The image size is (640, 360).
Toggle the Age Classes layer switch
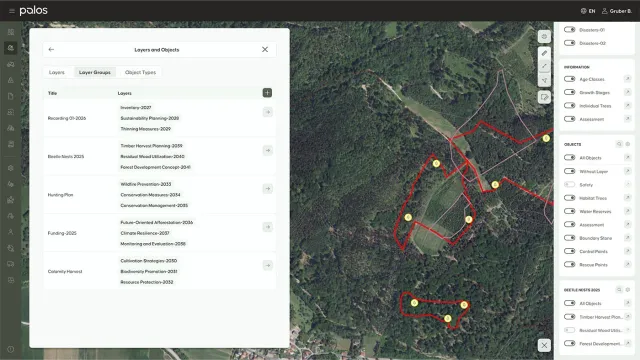pos(569,79)
